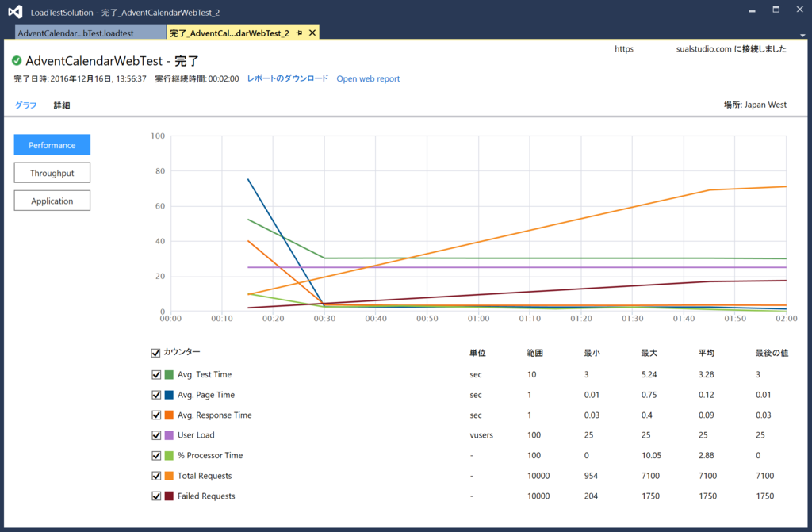This screenshot has height=532, width=812.
Task: Click the green completed status checkmark icon
Action: pyautogui.click(x=17, y=60)
